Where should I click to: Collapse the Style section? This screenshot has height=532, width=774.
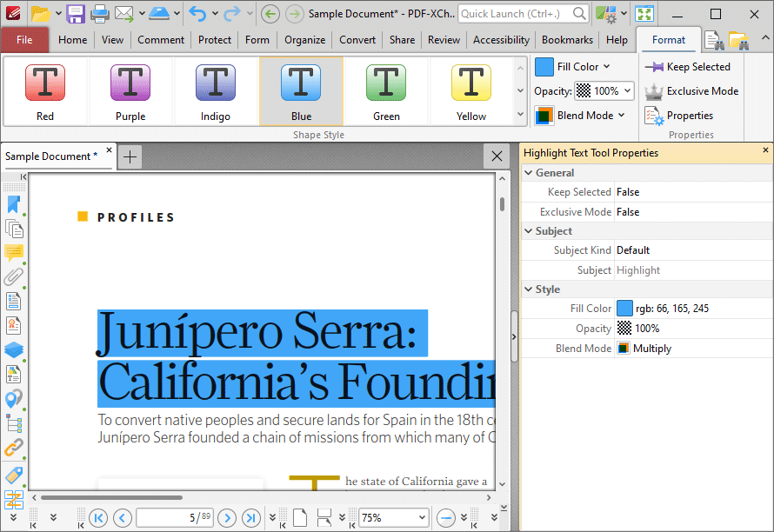coord(529,289)
